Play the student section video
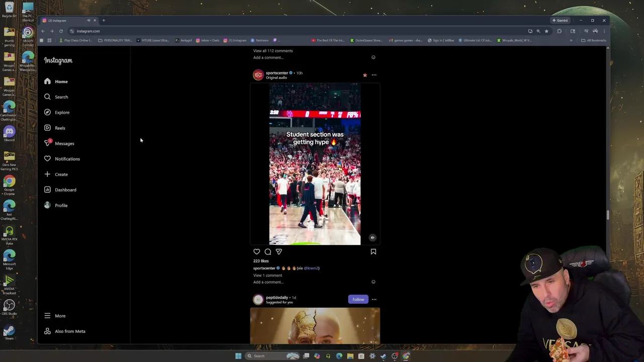 pos(315,164)
